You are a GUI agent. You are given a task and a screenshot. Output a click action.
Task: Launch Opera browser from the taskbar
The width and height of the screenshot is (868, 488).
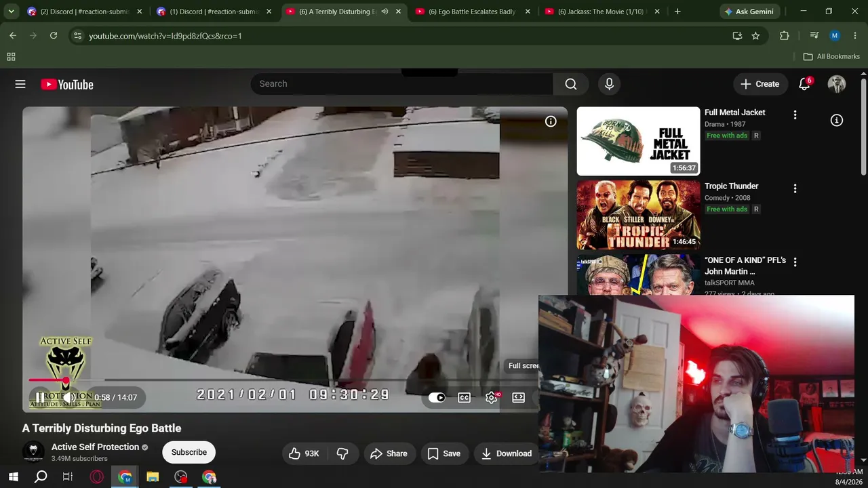96,477
